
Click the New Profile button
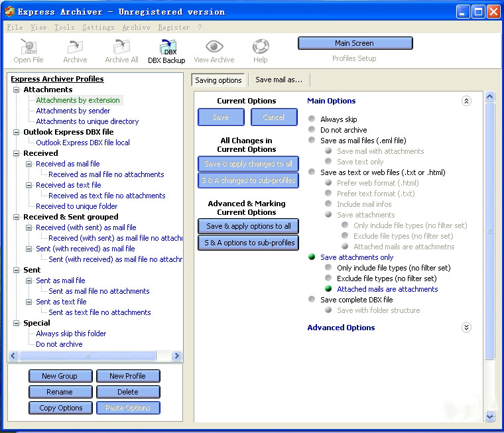click(x=128, y=376)
